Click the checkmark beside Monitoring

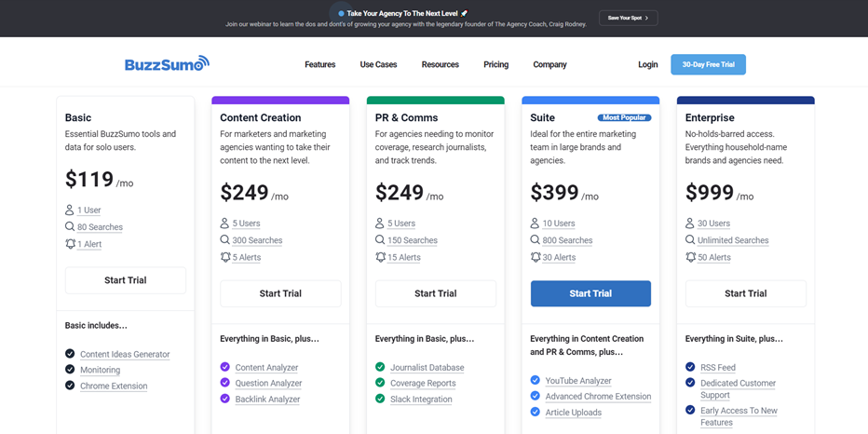(x=70, y=369)
